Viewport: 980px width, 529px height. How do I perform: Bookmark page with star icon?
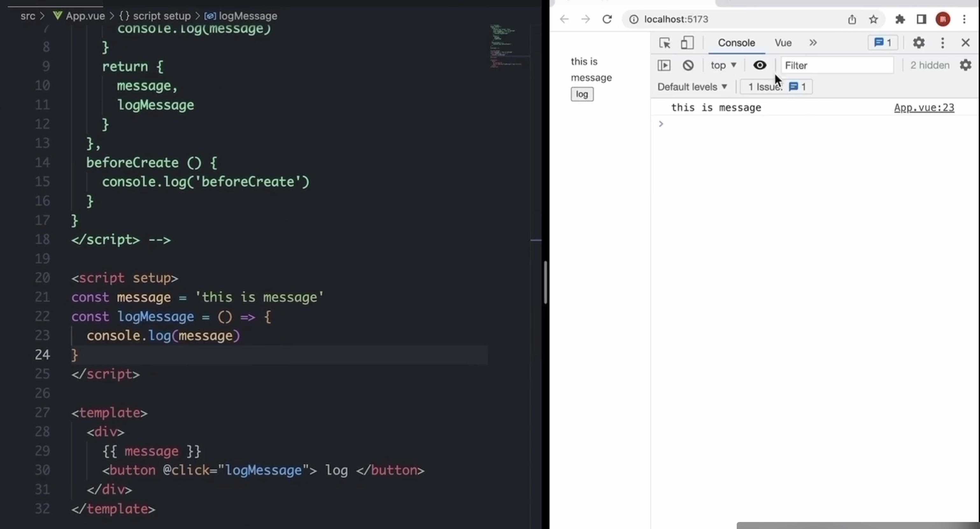coord(873,19)
